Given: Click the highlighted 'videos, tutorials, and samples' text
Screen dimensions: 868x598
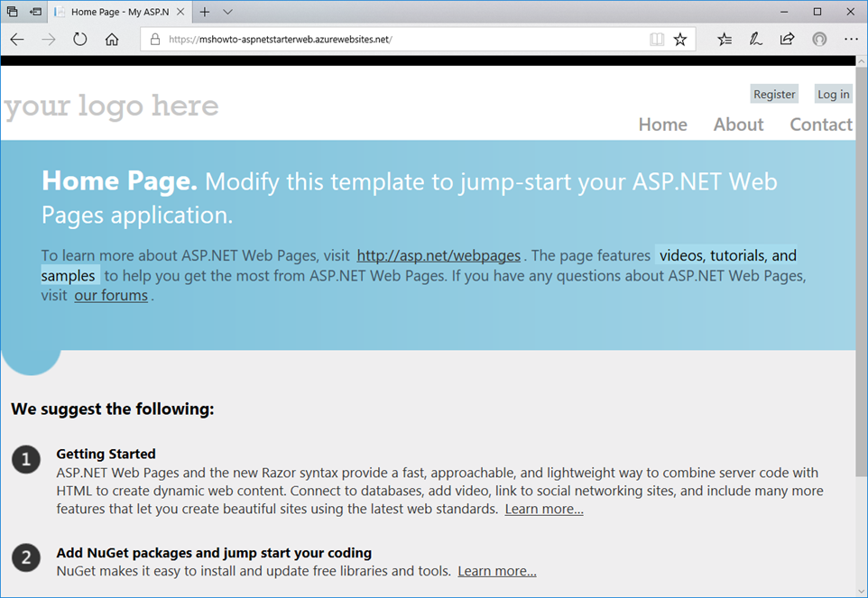Looking at the screenshot, I should pos(728,255).
